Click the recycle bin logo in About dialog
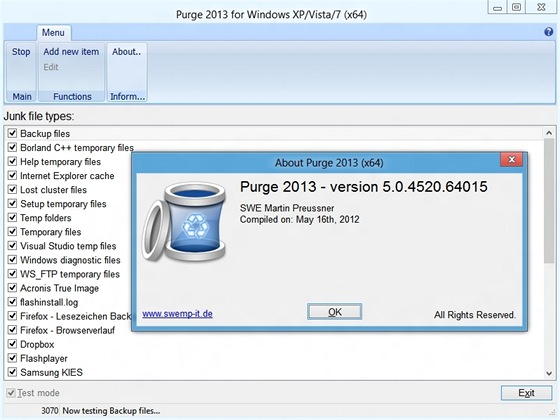Screen dimensions: 560x420 point(184,222)
